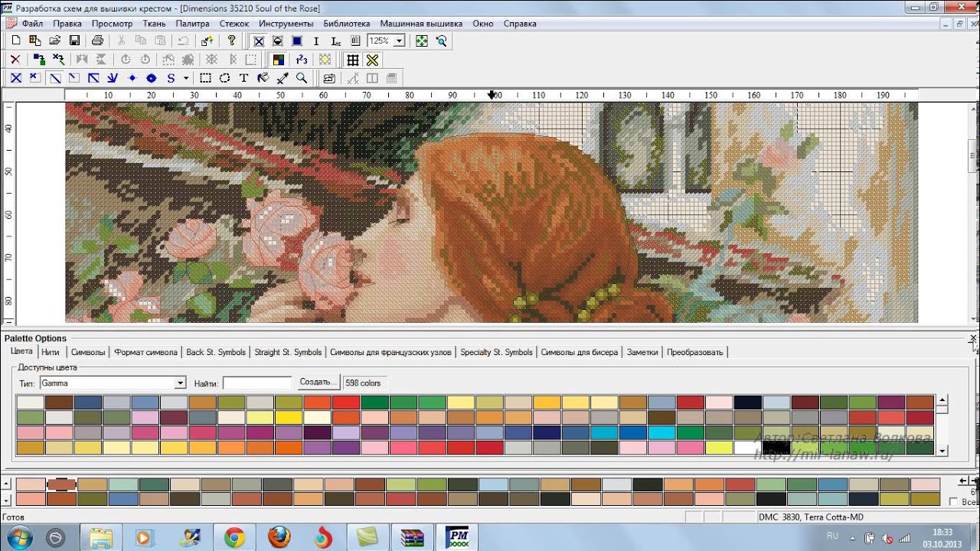This screenshot has width=980, height=551.
Task: Switch to the Нити tab
Action: [51, 352]
